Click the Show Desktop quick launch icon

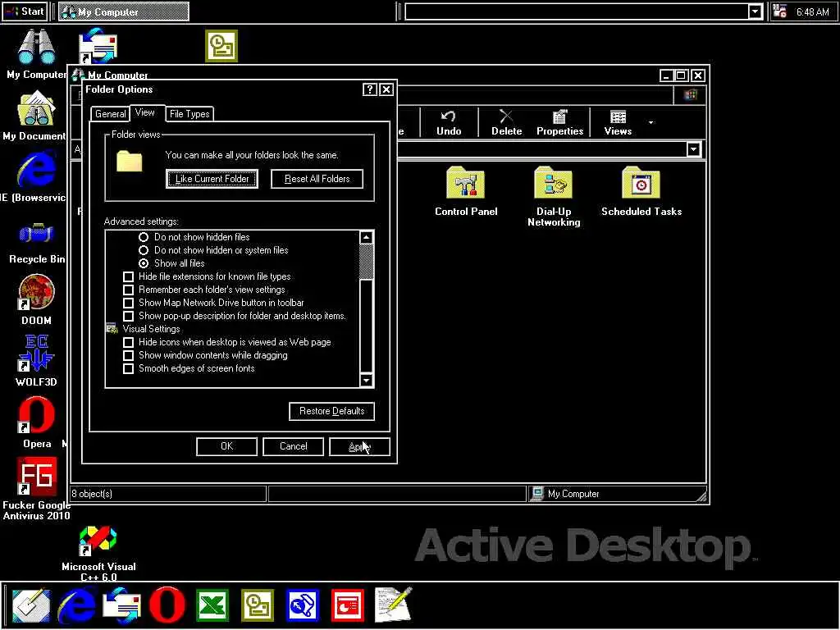(31, 605)
